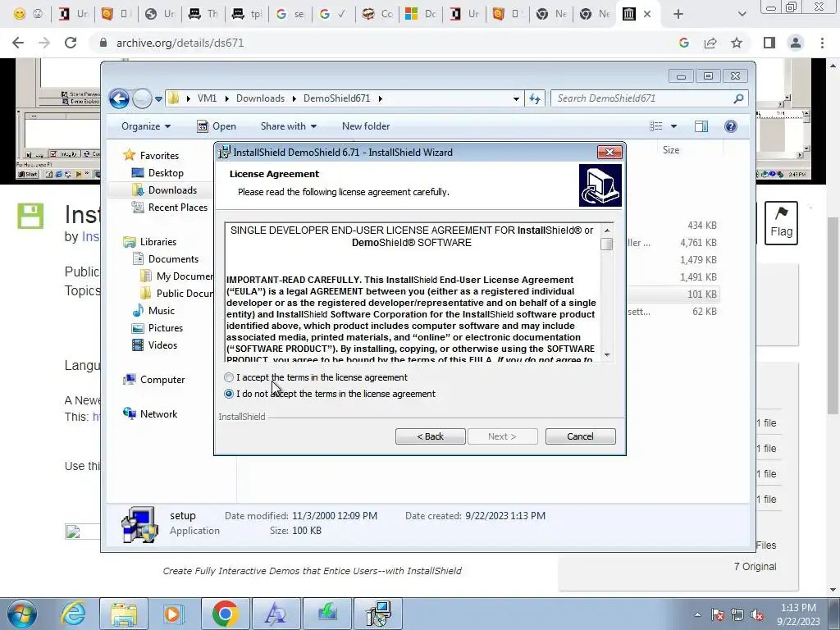Open Chrome three-dot menu
The height and width of the screenshot is (630, 840).
pyautogui.click(x=822, y=43)
